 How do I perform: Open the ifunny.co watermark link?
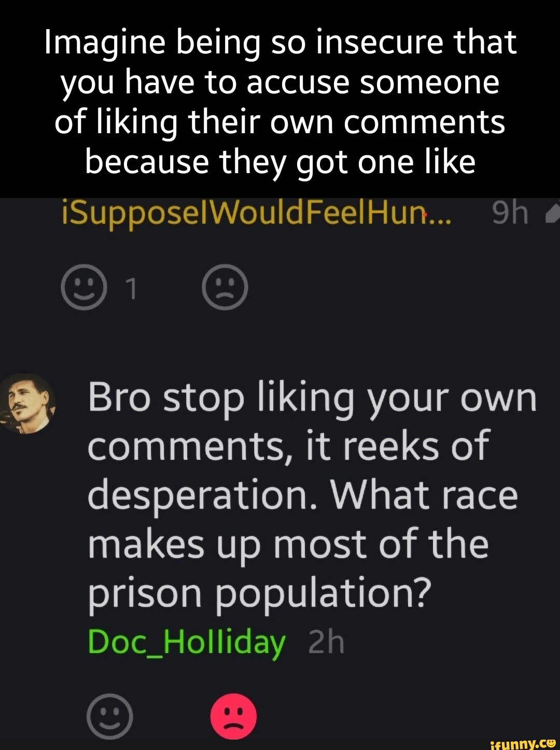(523, 743)
